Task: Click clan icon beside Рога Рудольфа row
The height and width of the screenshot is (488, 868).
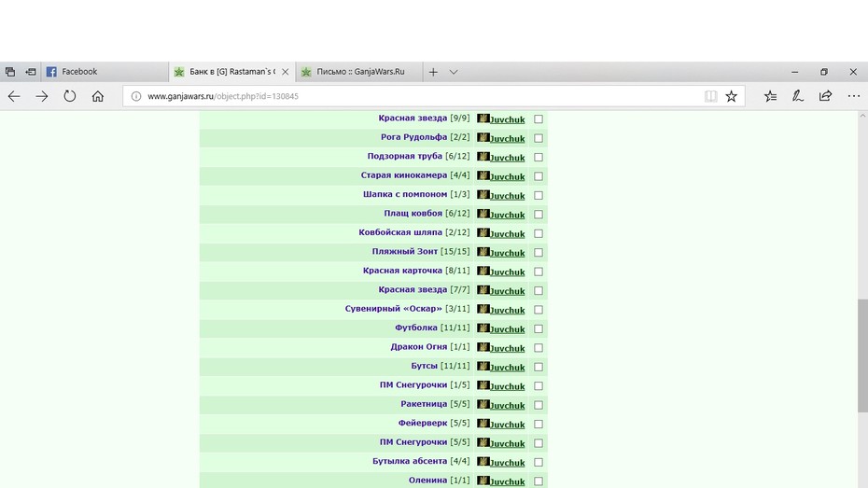Action: tap(483, 137)
